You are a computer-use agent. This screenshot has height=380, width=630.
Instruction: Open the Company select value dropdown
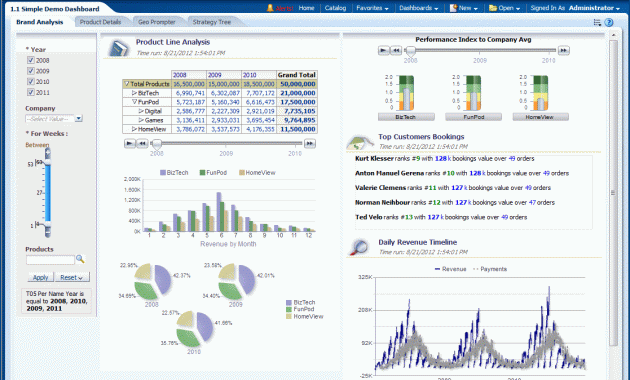pyautogui.click(x=79, y=118)
